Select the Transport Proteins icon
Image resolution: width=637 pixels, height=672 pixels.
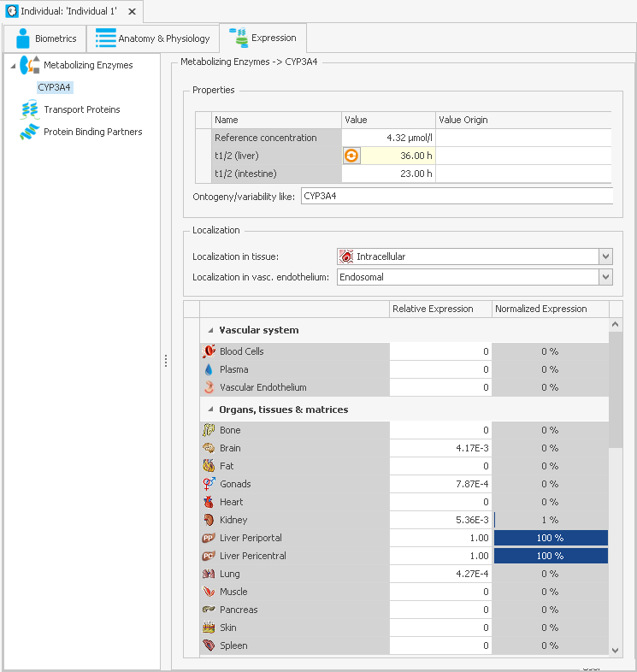pyautogui.click(x=30, y=109)
